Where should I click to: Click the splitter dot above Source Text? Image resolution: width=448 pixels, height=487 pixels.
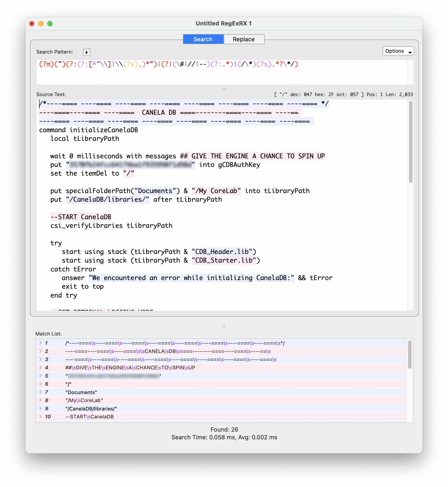pyautogui.click(x=224, y=89)
